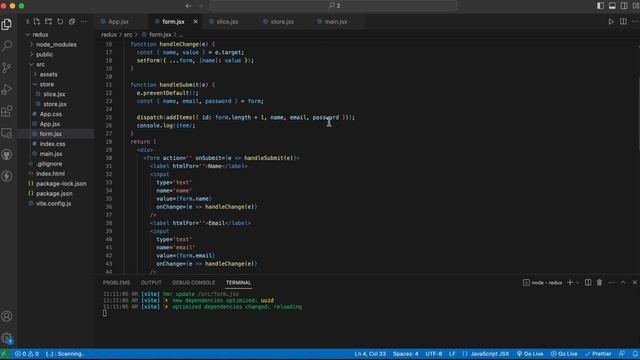Open the OUTPUT panel tab
Image resolution: width=640 pixels, height=360 pixels.
point(151,282)
